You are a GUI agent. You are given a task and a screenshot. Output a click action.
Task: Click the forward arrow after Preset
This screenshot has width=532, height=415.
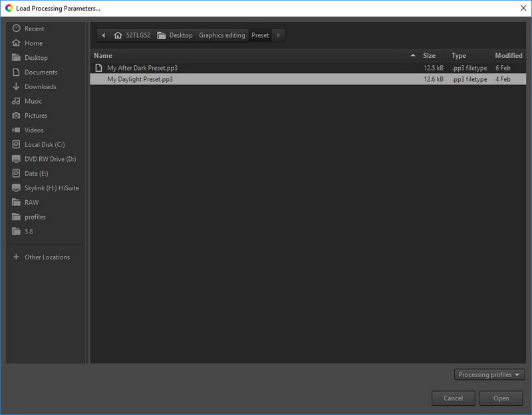point(278,35)
